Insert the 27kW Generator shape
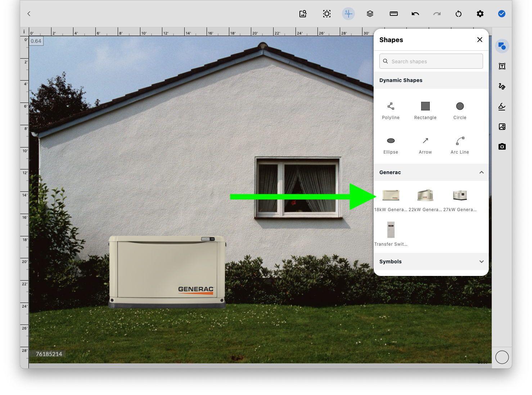 [x=460, y=200]
